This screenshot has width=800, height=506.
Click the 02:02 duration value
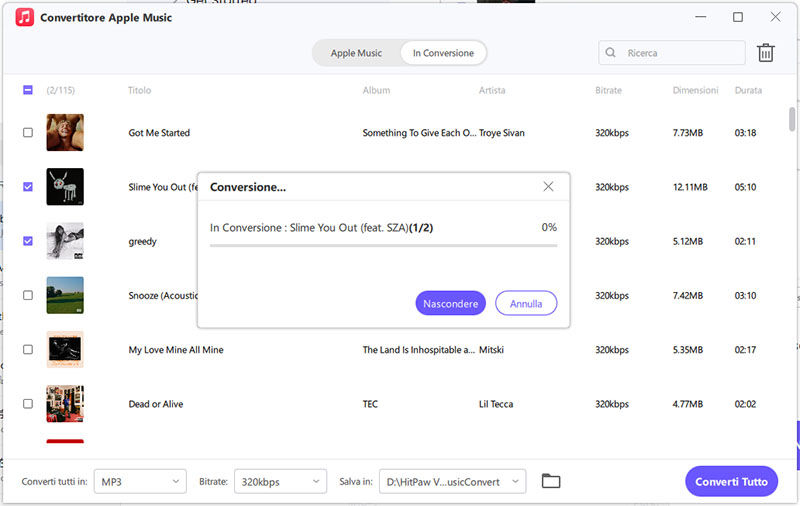(x=745, y=404)
